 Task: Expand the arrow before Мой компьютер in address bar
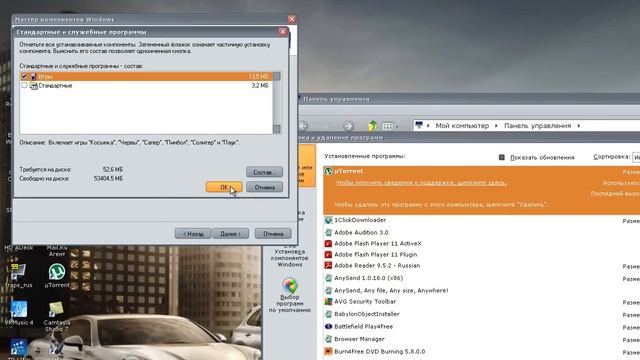(428, 126)
